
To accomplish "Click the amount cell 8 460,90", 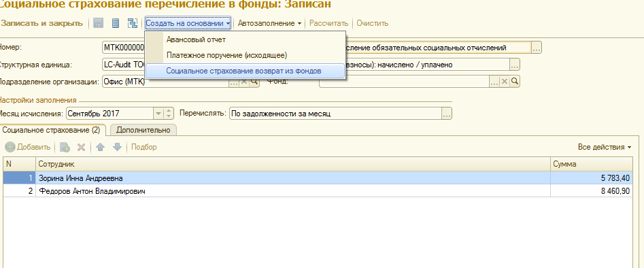I will click(x=591, y=191).
